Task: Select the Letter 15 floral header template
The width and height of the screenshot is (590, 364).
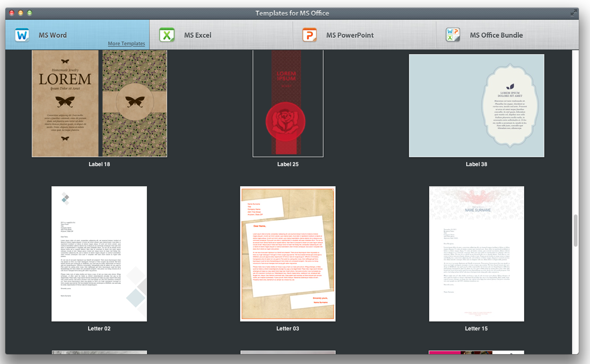Action: [x=476, y=253]
